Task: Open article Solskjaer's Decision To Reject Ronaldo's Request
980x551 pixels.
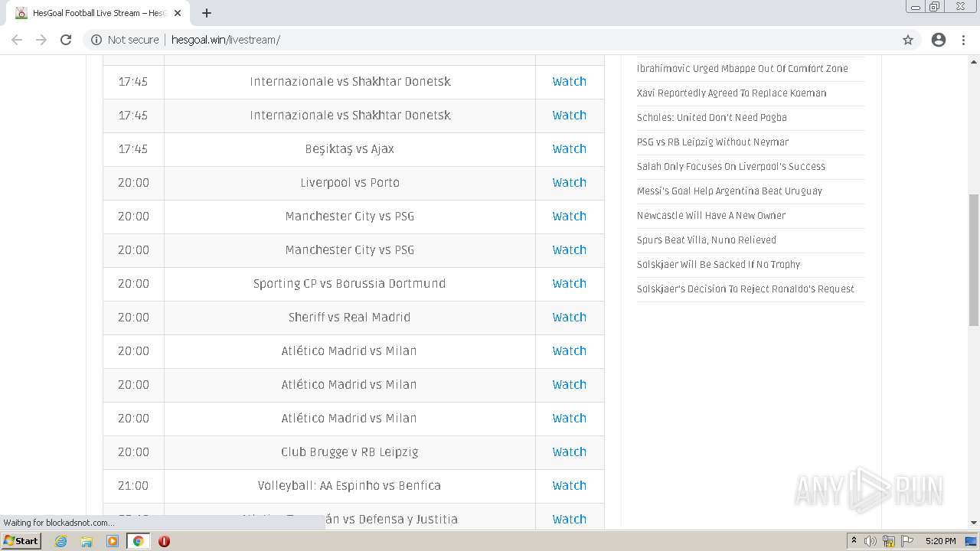Action: 745,289
